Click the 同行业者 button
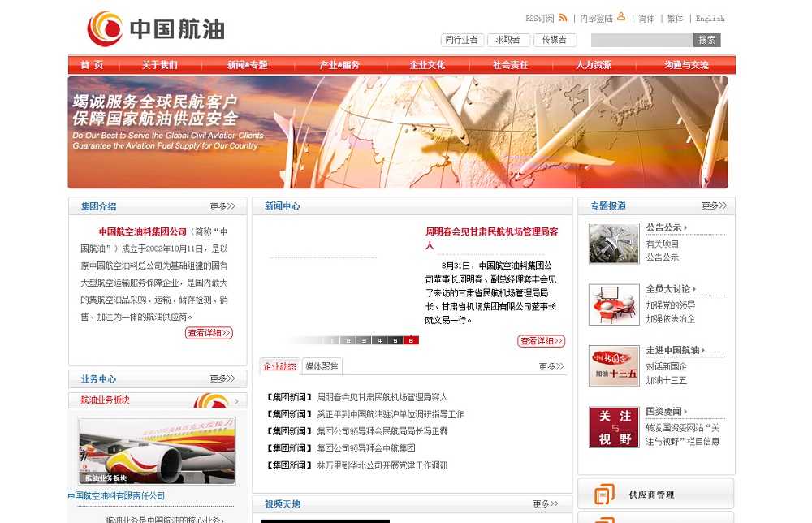Screen dimensions: 812x523 (462, 40)
